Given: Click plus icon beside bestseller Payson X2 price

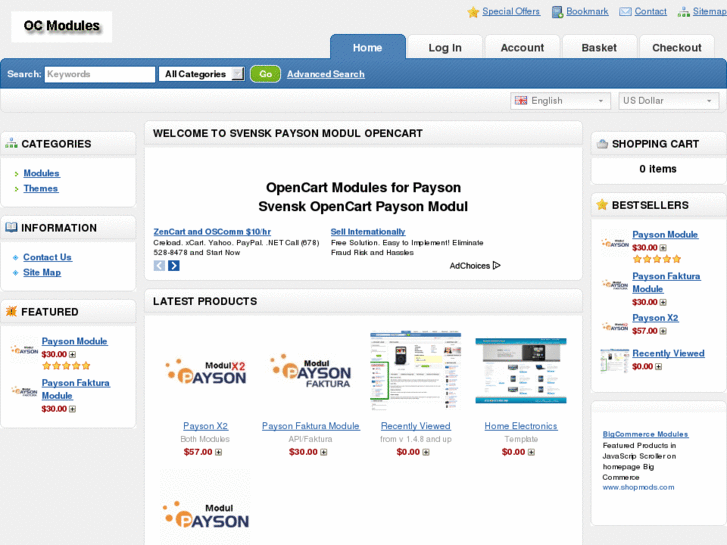Looking at the screenshot, I should coord(663,331).
